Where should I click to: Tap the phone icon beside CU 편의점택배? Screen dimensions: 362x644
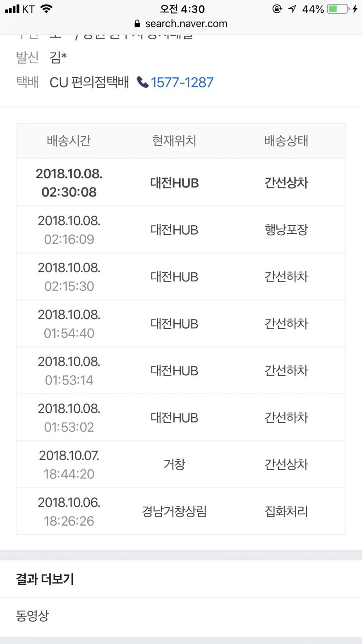click(x=143, y=82)
